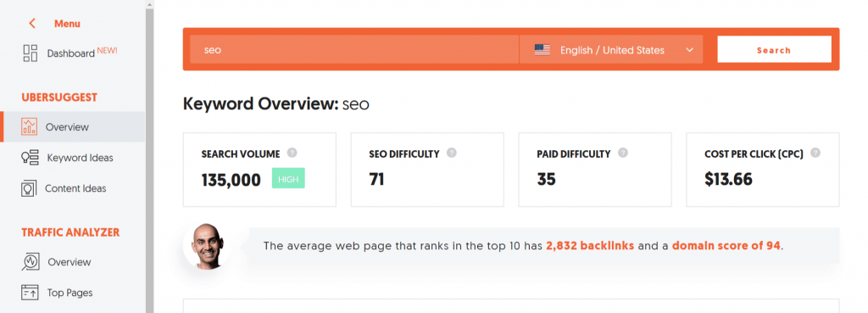Image resolution: width=868 pixels, height=313 pixels.
Task: Click the United States flag icon
Action: click(x=542, y=50)
